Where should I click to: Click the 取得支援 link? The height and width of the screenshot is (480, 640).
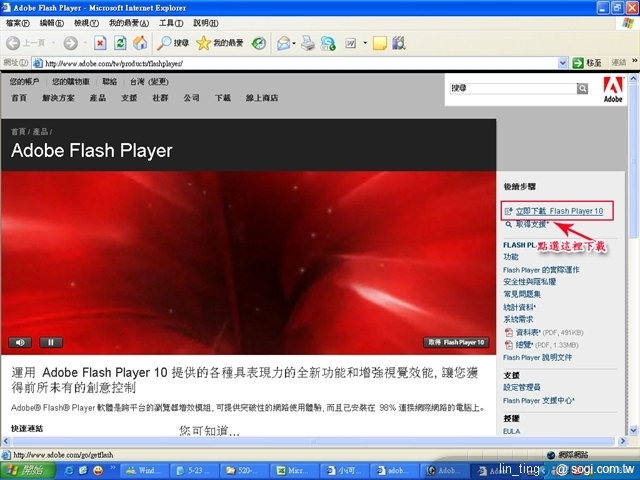tap(532, 224)
